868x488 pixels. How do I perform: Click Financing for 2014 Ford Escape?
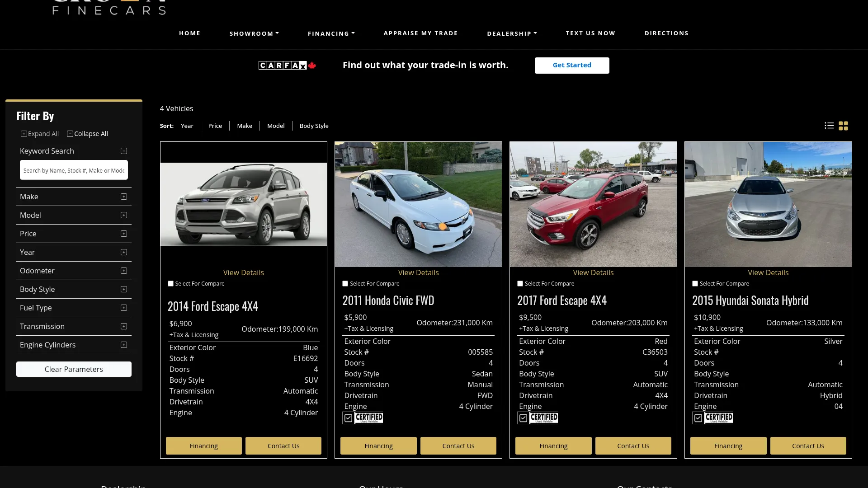[x=204, y=446]
